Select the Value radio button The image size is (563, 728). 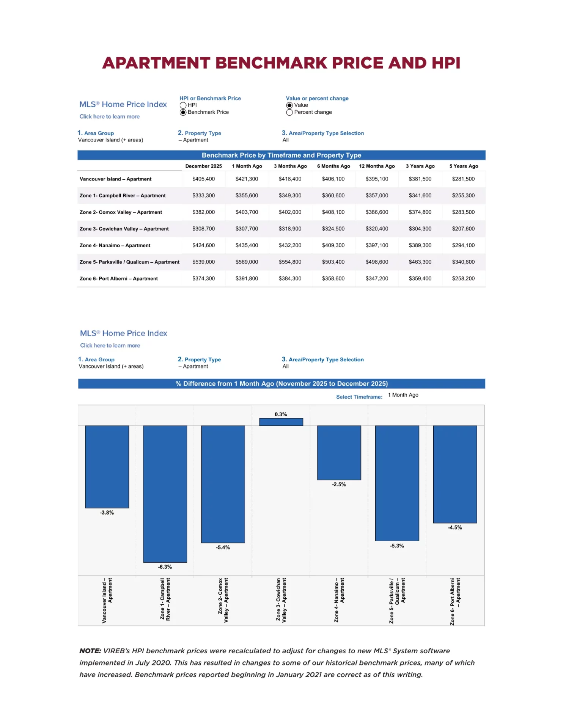pos(289,105)
